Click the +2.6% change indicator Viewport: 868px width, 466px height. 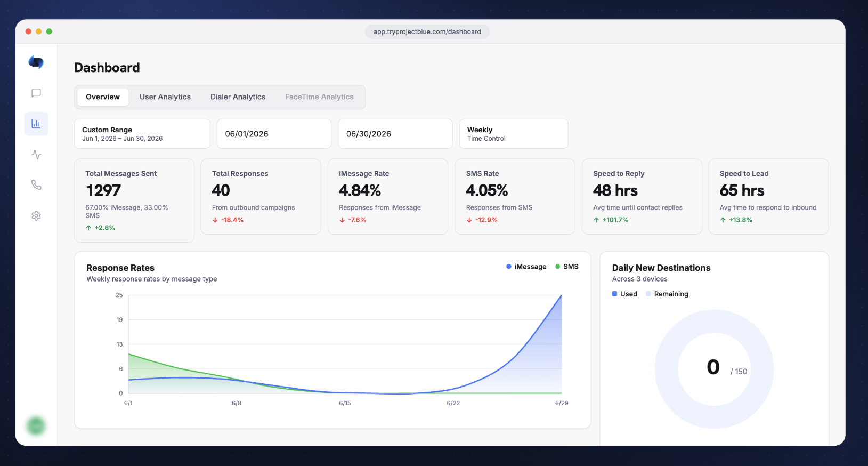100,228
